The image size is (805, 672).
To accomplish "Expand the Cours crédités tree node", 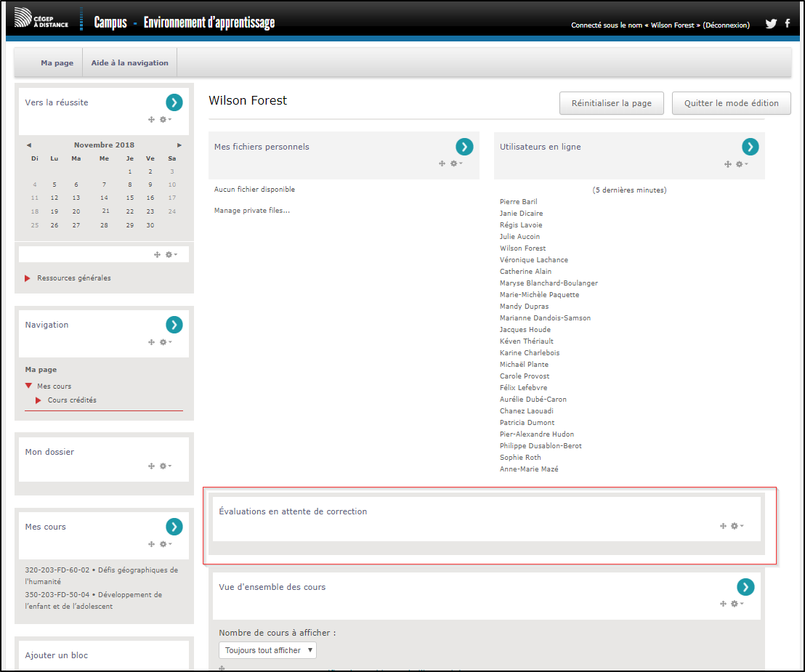I will [x=39, y=400].
